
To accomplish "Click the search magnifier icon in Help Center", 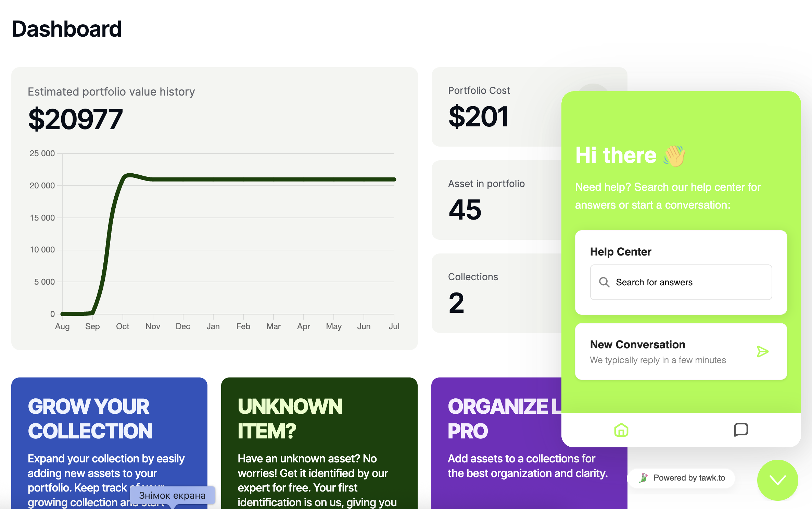I will (x=604, y=282).
